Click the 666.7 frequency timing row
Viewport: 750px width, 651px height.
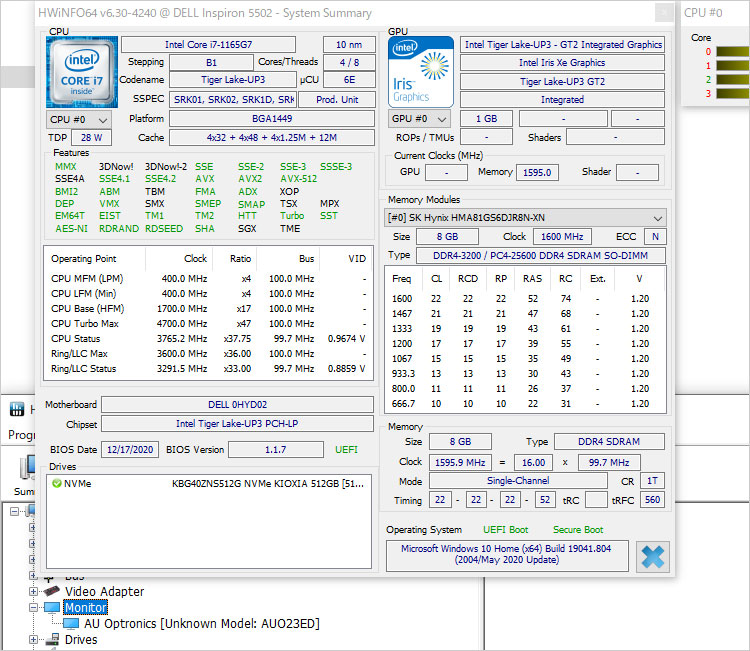[525, 404]
